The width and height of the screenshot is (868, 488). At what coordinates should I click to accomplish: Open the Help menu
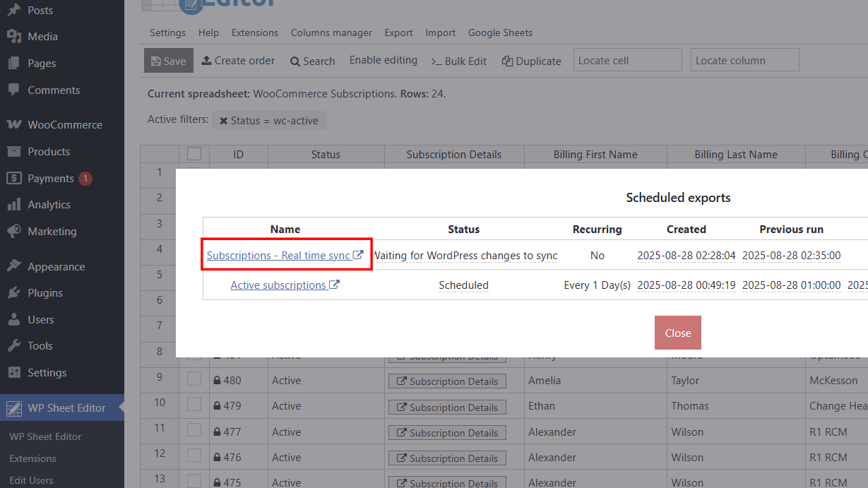[208, 32]
